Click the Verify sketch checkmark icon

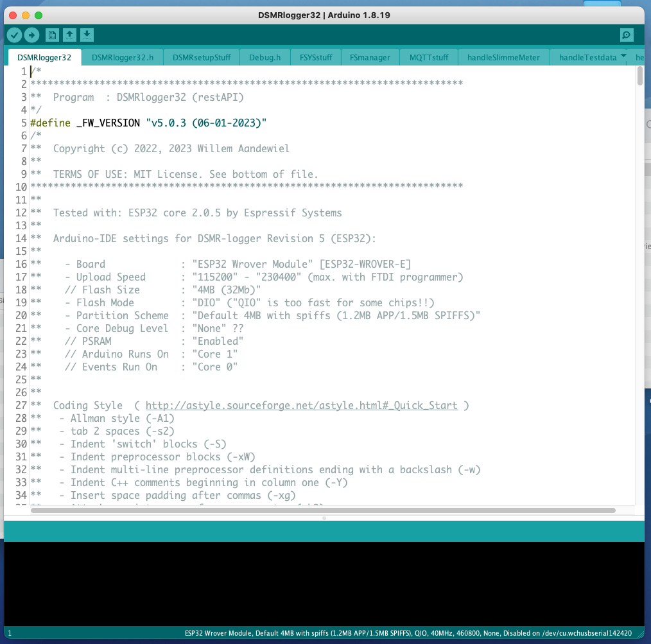[x=14, y=35]
